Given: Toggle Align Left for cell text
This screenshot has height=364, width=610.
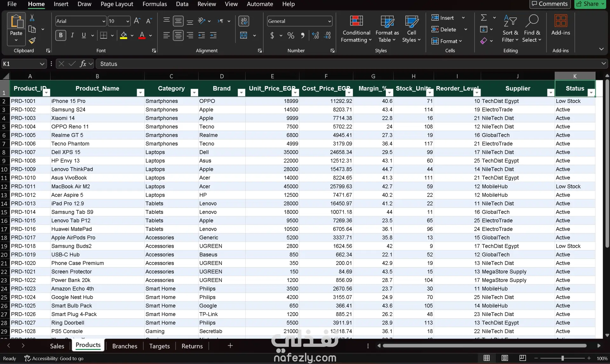Looking at the screenshot, I should coord(166,35).
